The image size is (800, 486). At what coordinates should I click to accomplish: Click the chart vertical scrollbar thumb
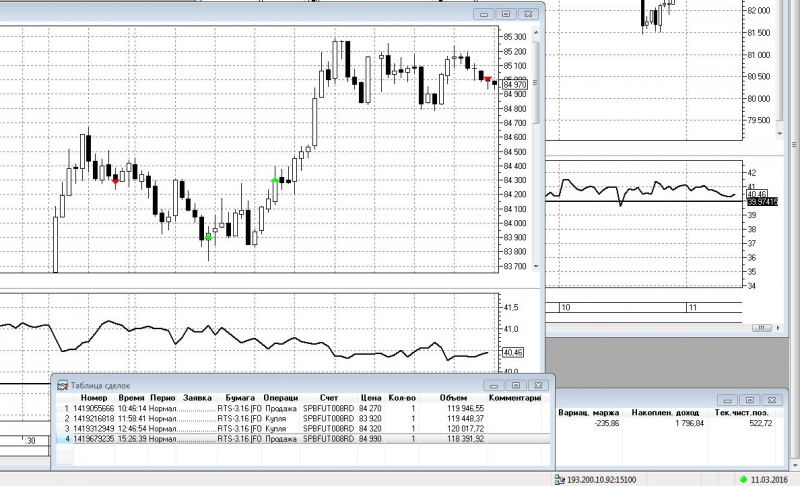[536, 83]
